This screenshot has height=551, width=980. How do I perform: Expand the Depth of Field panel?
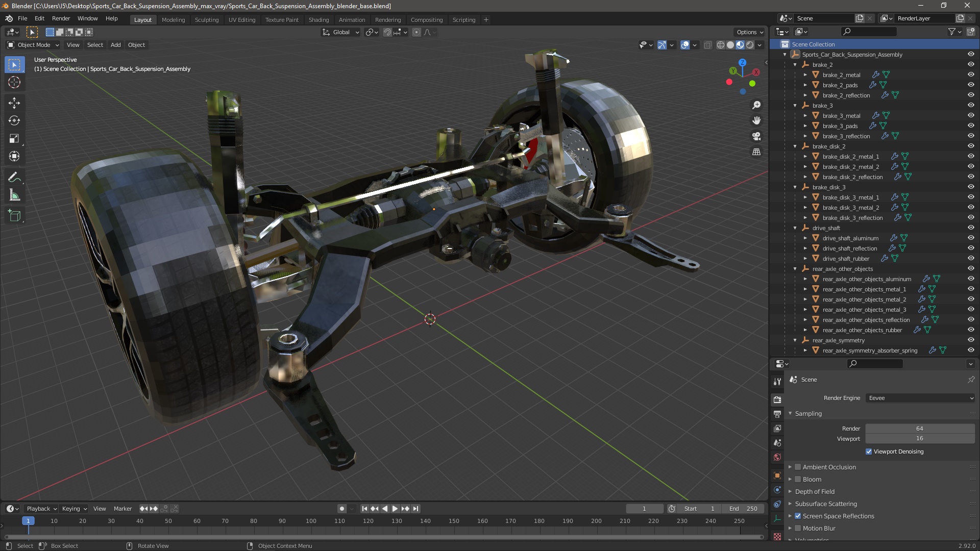click(x=790, y=491)
